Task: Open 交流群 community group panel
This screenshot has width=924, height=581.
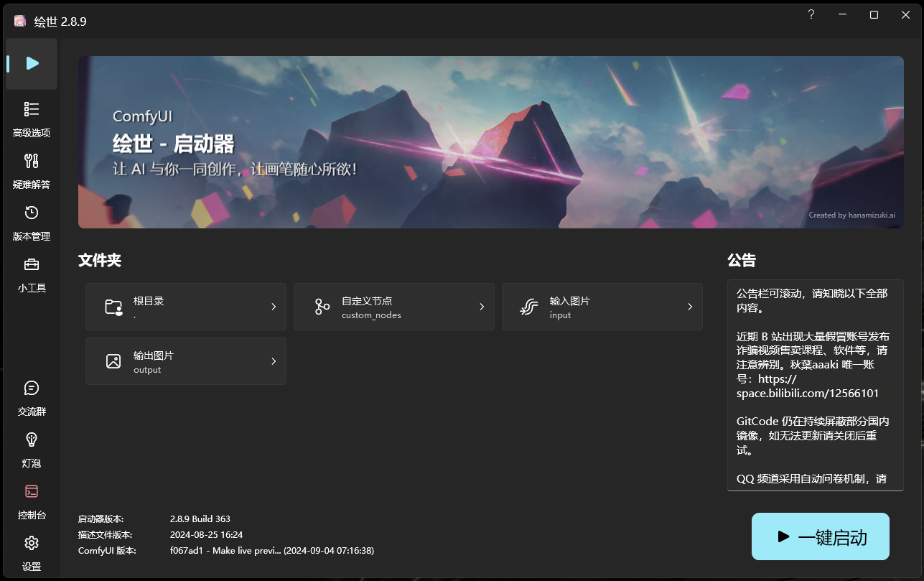Action: click(31, 397)
